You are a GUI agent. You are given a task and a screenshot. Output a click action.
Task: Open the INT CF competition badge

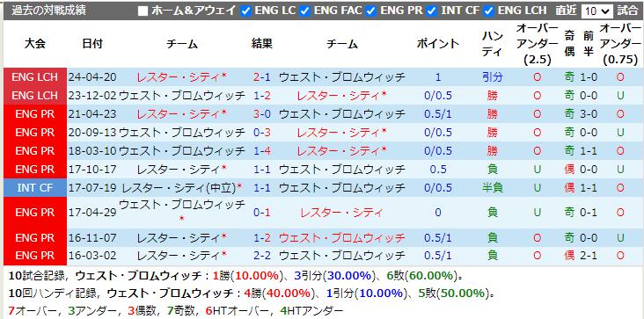(35, 188)
